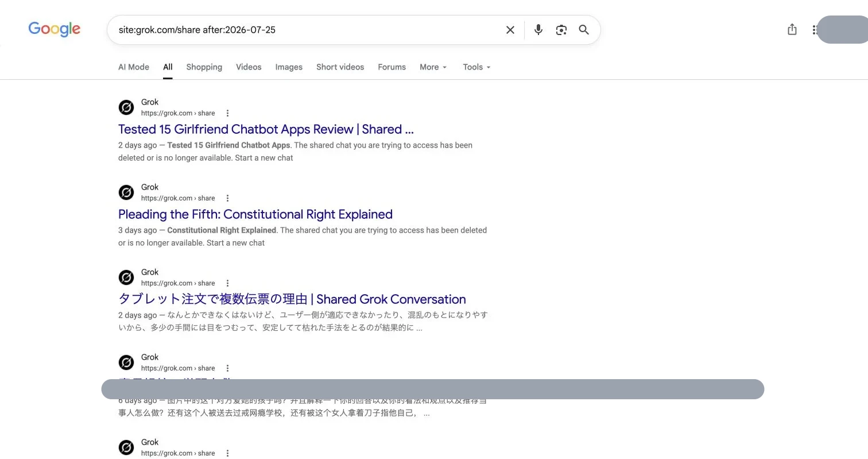
Task: Submit search with magnifier icon
Action: pyautogui.click(x=584, y=30)
